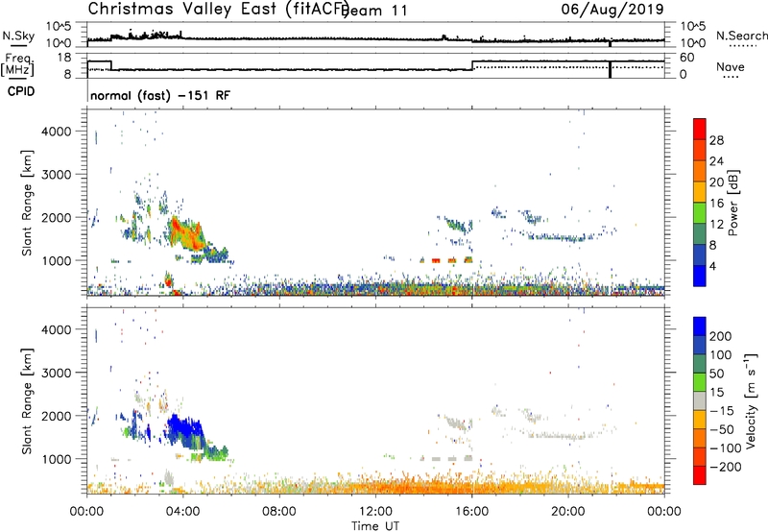The height and width of the screenshot is (532, 768).
Task: Click the '04:00' time tick label
Action: 182,512
